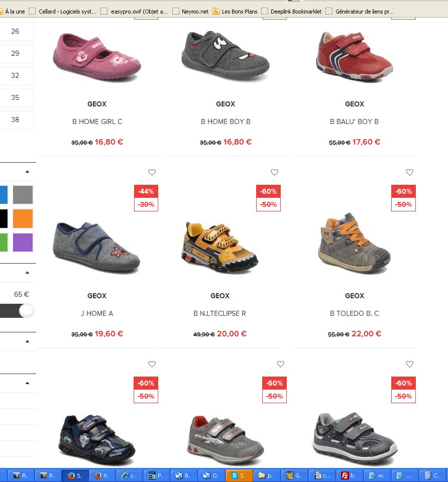The height and width of the screenshot is (482, 448).
Task: Click heart above the navy blue monster sneaker
Action: point(152,365)
